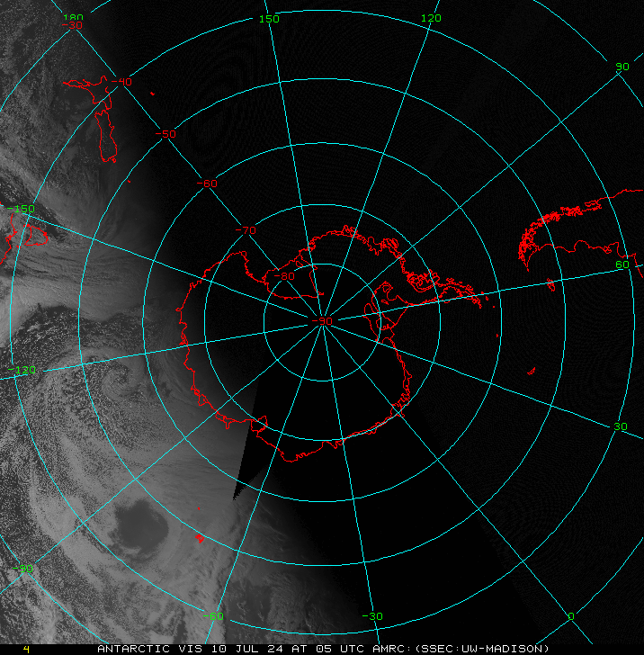Select the green -120 longitude label
This screenshot has height=655, width=644.
pyautogui.click(x=21, y=370)
